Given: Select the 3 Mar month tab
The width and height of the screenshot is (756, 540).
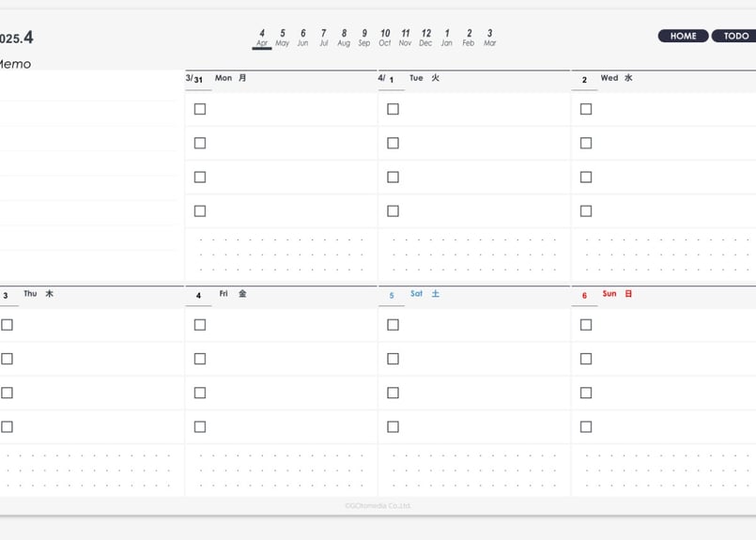Looking at the screenshot, I should tap(490, 38).
